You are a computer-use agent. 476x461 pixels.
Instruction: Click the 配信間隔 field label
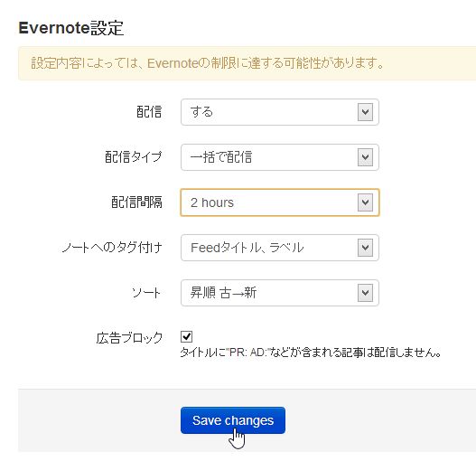[x=136, y=202]
